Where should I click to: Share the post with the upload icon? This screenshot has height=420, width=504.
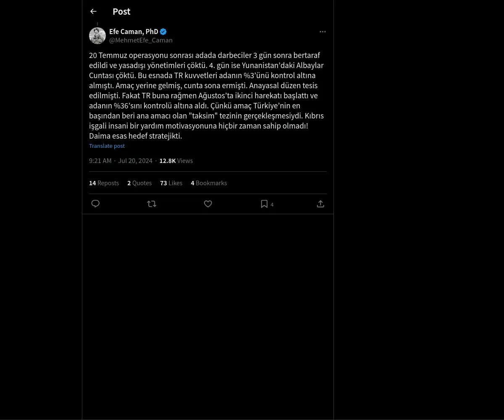pos(320,204)
